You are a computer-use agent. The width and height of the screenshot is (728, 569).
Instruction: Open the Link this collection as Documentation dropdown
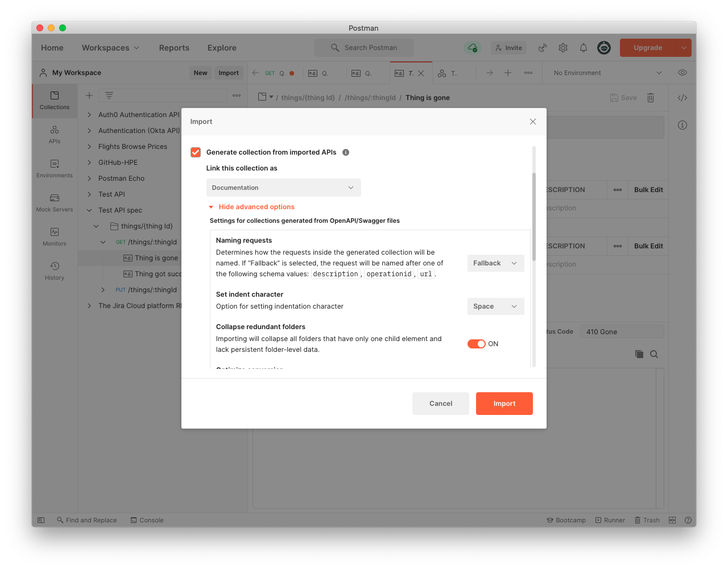pos(284,188)
